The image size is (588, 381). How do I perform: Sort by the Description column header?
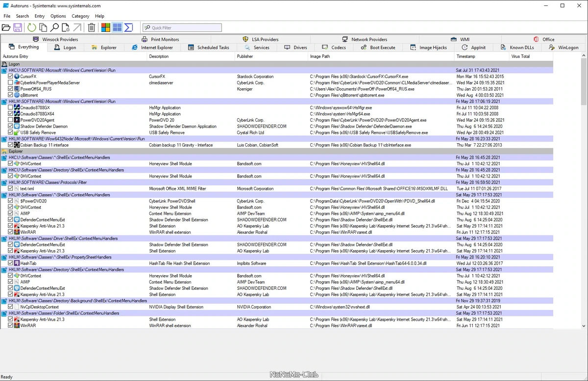pos(192,56)
